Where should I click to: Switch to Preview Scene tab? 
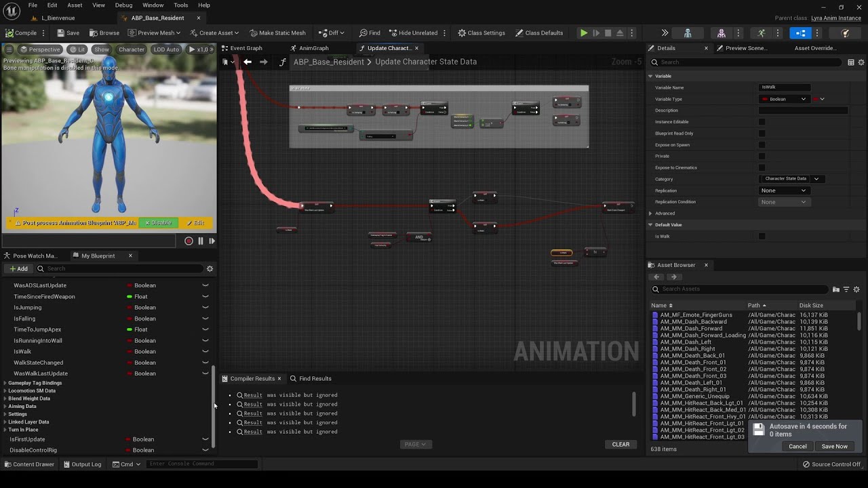click(741, 48)
